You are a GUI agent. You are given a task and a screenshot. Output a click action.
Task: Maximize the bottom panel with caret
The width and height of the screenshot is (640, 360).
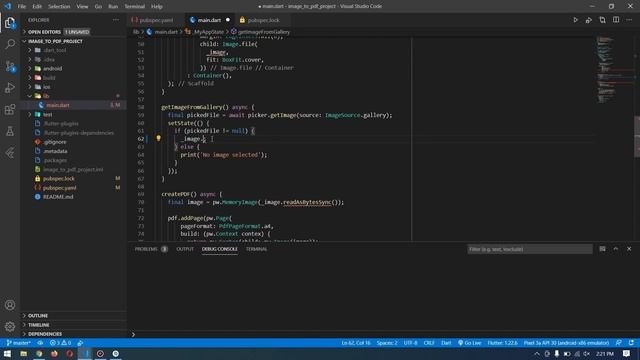616,249
